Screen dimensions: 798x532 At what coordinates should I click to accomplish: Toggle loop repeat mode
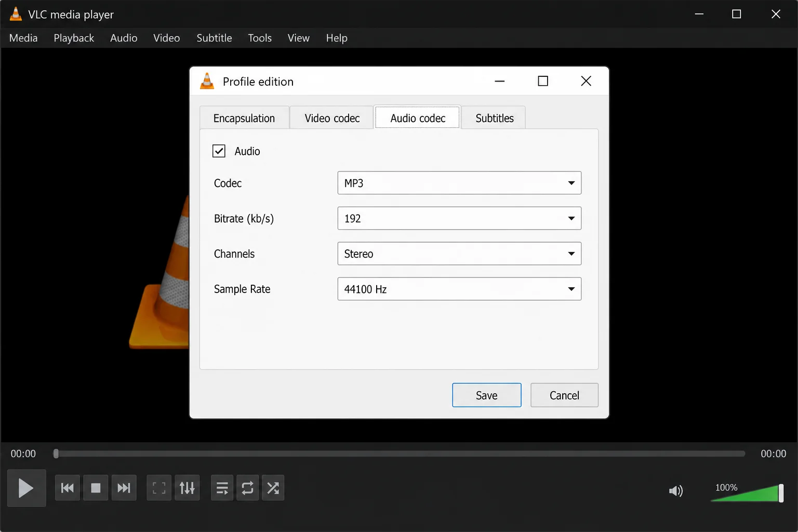[248, 488]
